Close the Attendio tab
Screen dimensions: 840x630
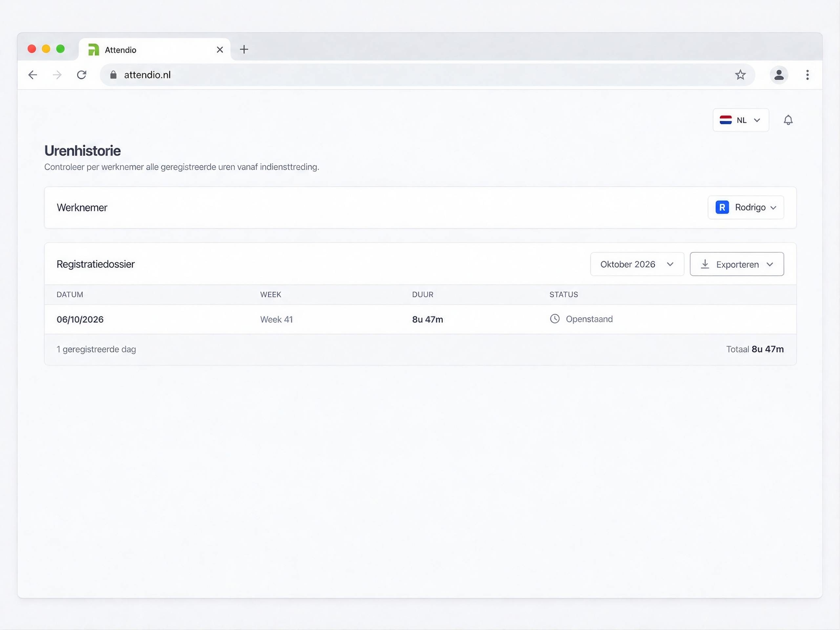click(x=220, y=50)
